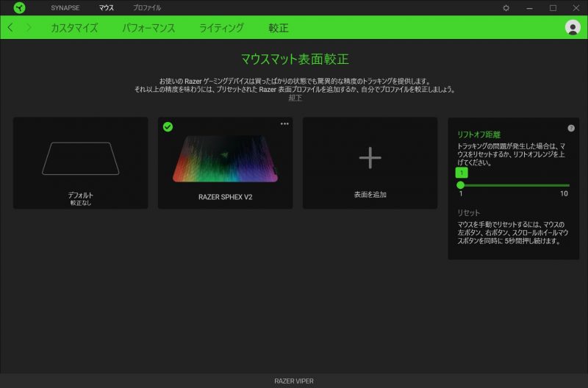
Task: Click the リセット heading
Action: (x=468, y=212)
